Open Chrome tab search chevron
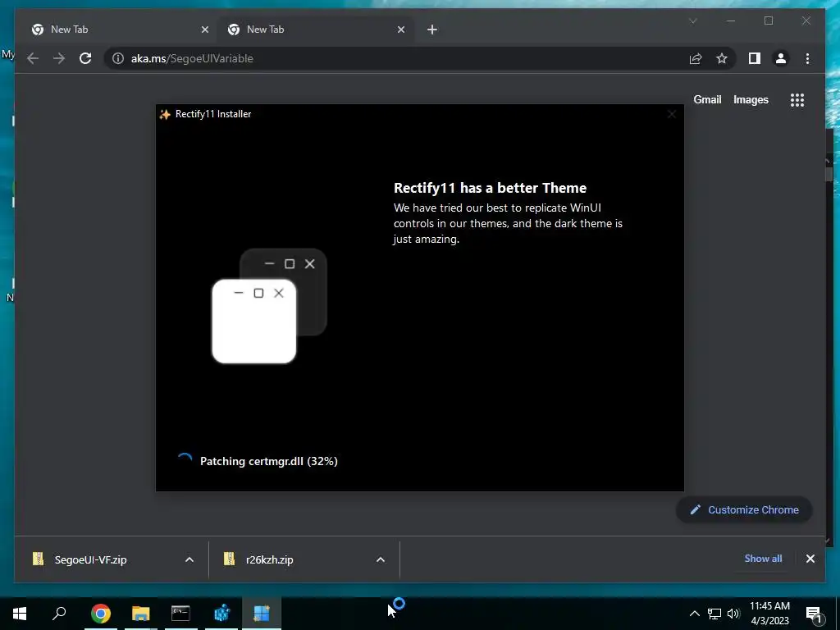This screenshot has height=630, width=840. coord(692,21)
